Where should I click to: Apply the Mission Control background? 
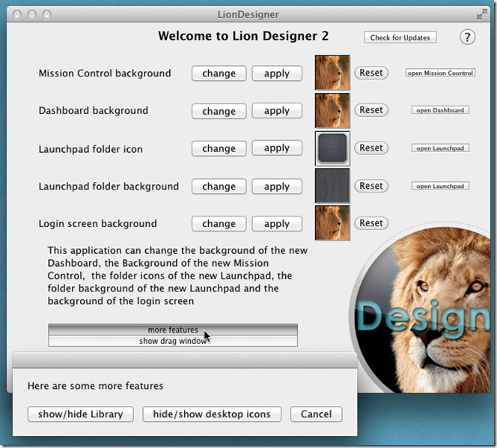click(x=277, y=73)
